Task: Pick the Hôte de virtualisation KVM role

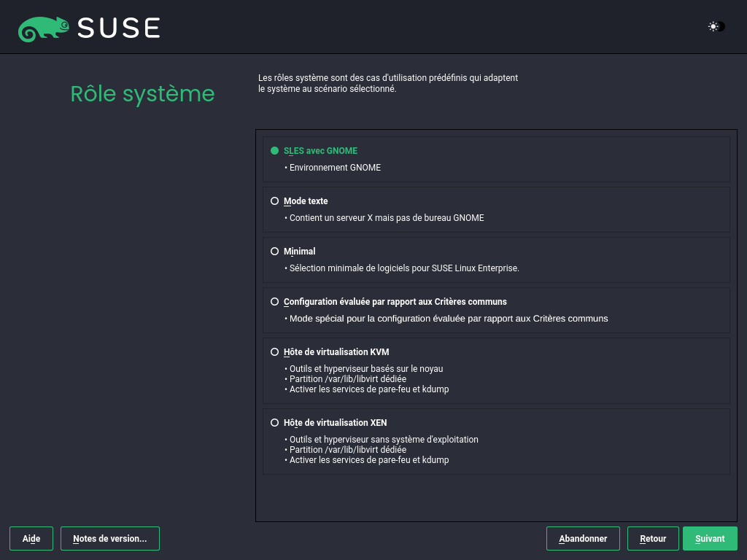Action: [274, 352]
